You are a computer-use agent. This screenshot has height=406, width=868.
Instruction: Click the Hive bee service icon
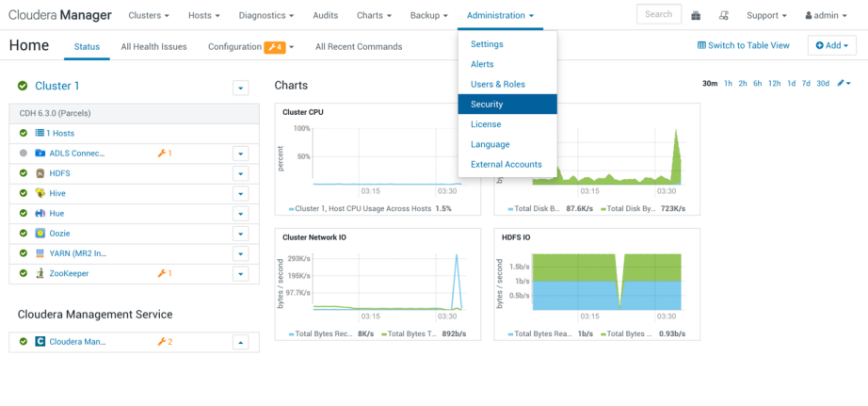[40, 193]
